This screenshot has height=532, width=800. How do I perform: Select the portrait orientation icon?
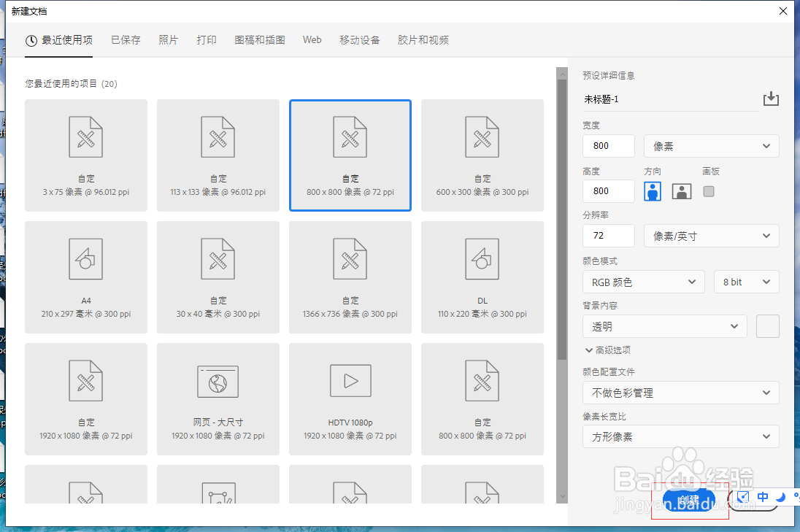652,190
